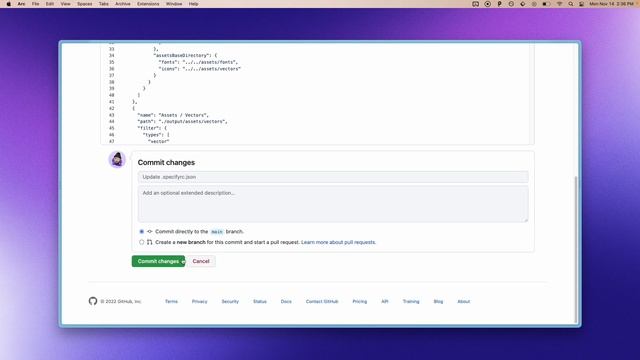This screenshot has height=360, width=640.
Task: Open the Training footer link
Action: [x=411, y=301]
